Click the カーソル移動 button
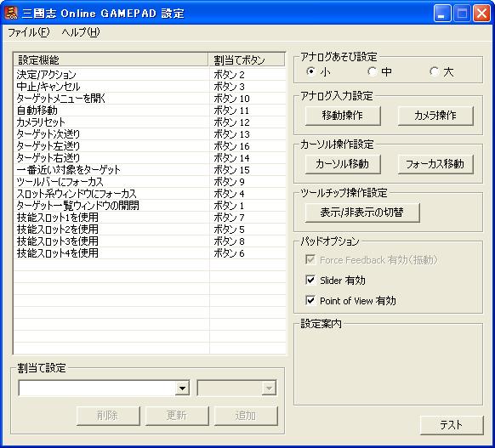Viewport: 495px width, 448px height. (343, 164)
